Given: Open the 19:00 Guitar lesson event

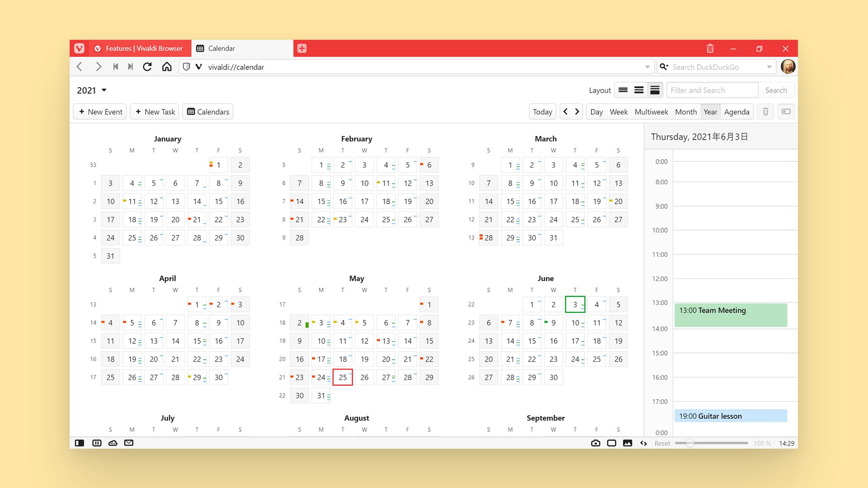Looking at the screenshot, I should 731,416.
